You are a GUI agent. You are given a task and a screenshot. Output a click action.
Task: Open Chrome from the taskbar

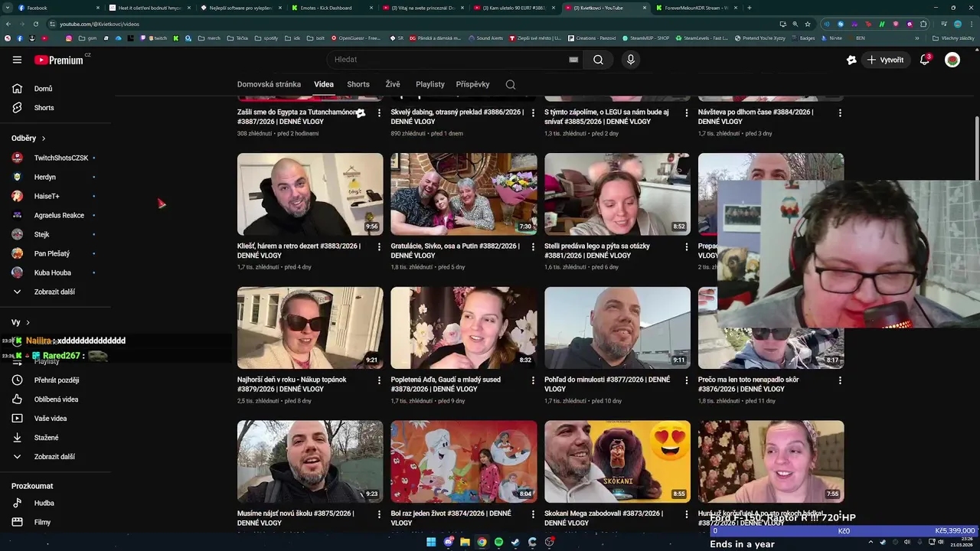click(482, 542)
